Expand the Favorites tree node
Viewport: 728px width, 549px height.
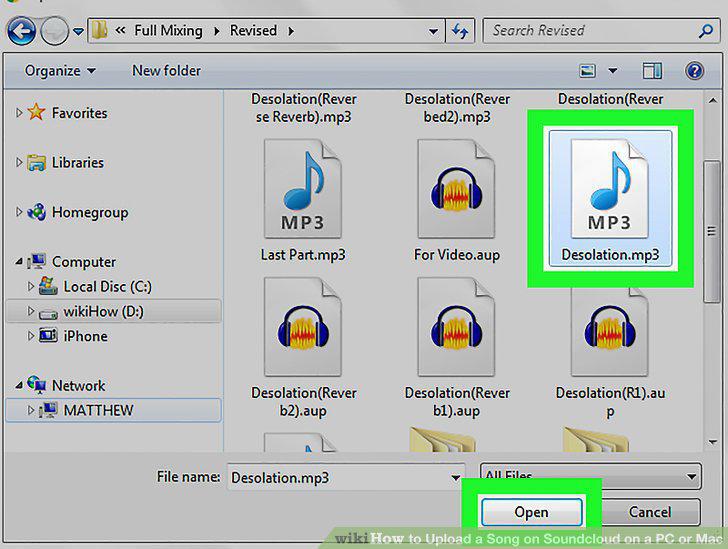point(19,113)
